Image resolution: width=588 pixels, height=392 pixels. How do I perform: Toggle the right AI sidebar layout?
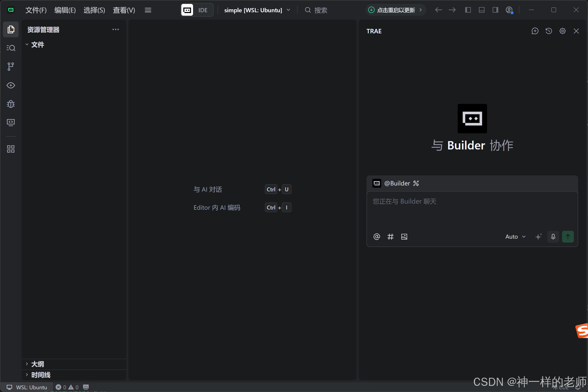point(495,10)
